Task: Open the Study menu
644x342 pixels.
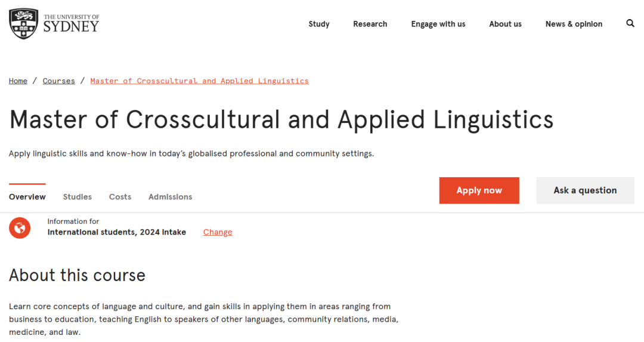Action: click(x=319, y=24)
